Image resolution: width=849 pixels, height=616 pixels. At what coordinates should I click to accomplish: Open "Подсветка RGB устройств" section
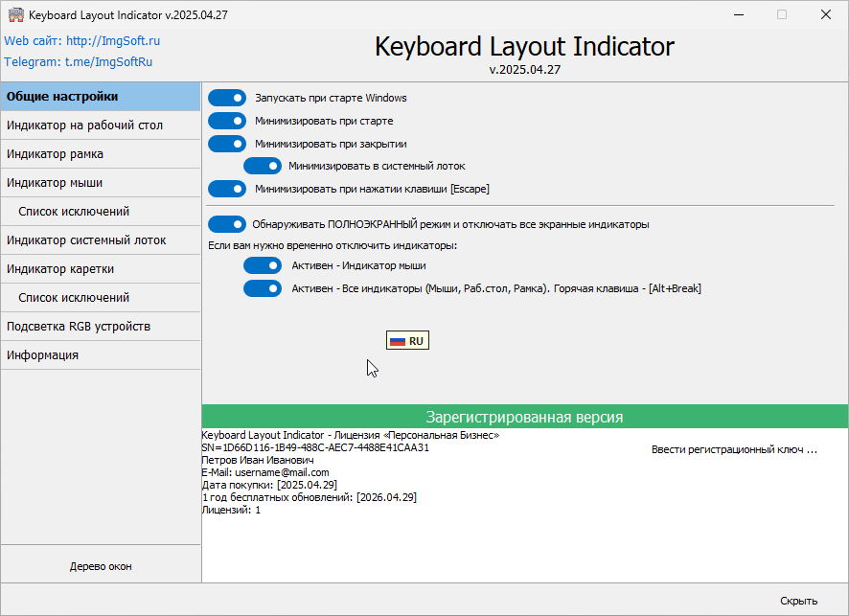(x=101, y=326)
